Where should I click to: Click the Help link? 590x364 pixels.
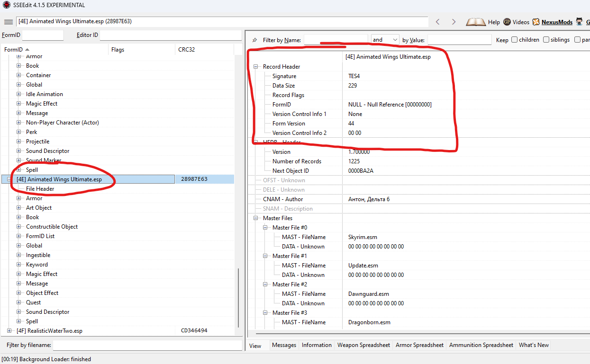point(494,22)
